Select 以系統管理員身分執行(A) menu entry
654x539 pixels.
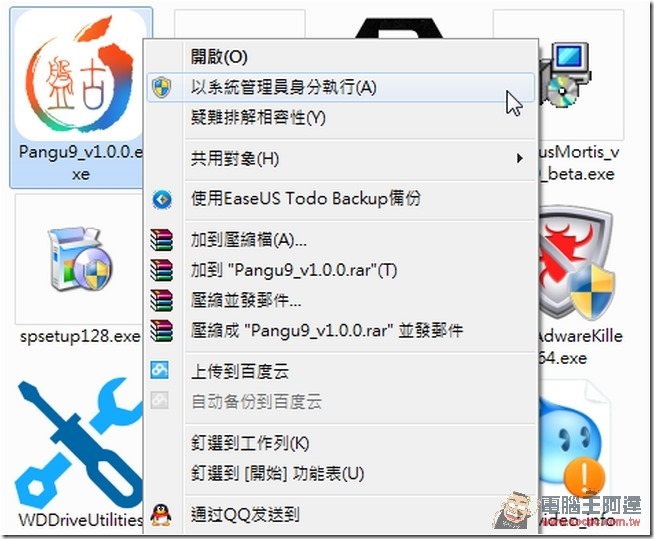click(284, 87)
